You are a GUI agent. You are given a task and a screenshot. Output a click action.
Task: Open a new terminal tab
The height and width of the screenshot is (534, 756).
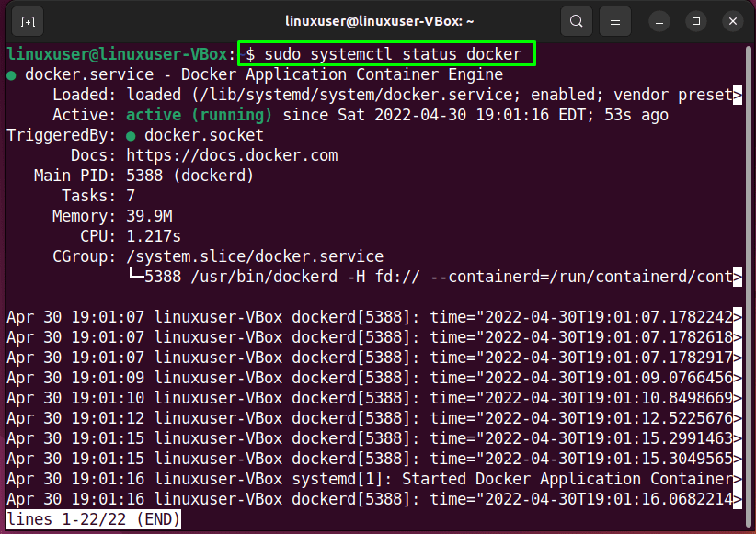pos(28,22)
